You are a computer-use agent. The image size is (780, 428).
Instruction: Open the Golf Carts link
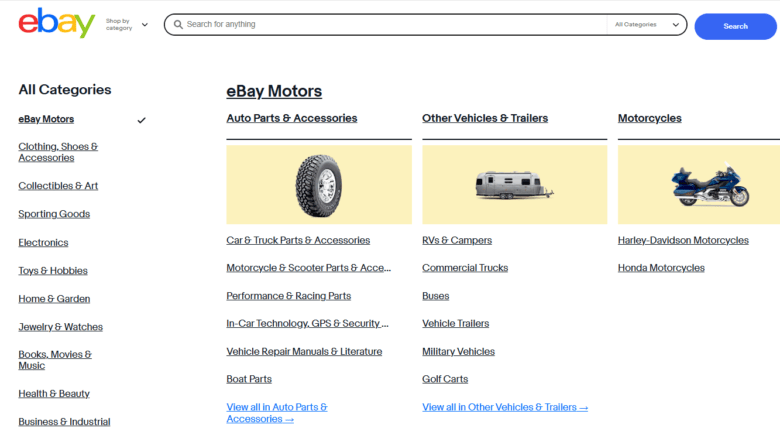click(x=445, y=379)
